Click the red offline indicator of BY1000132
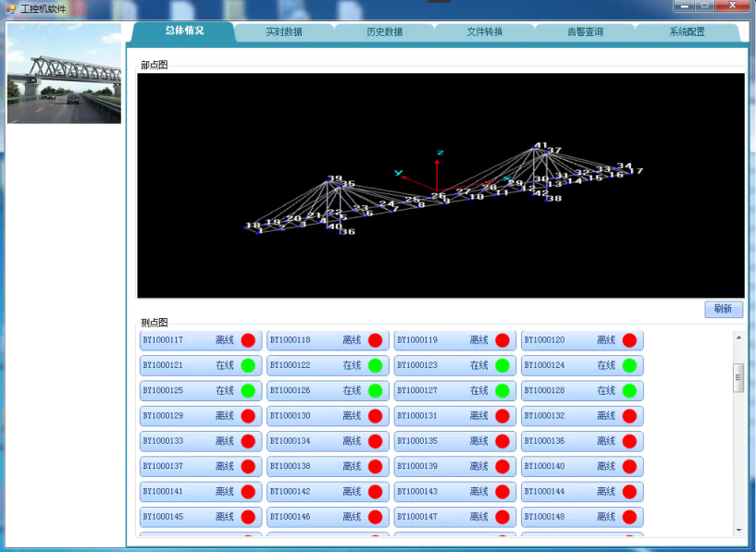Viewport: 756px width, 552px height. pos(629,416)
